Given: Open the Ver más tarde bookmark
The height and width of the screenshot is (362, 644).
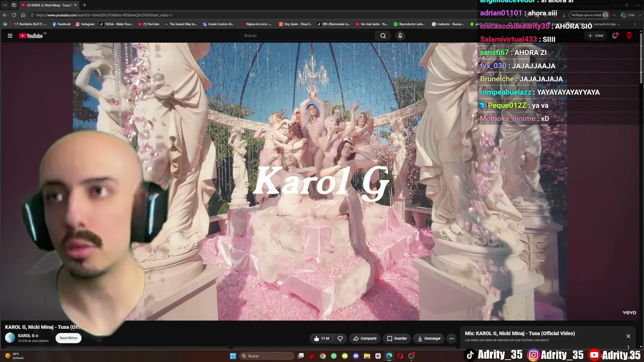Looking at the screenshot, I should pos(372,24).
